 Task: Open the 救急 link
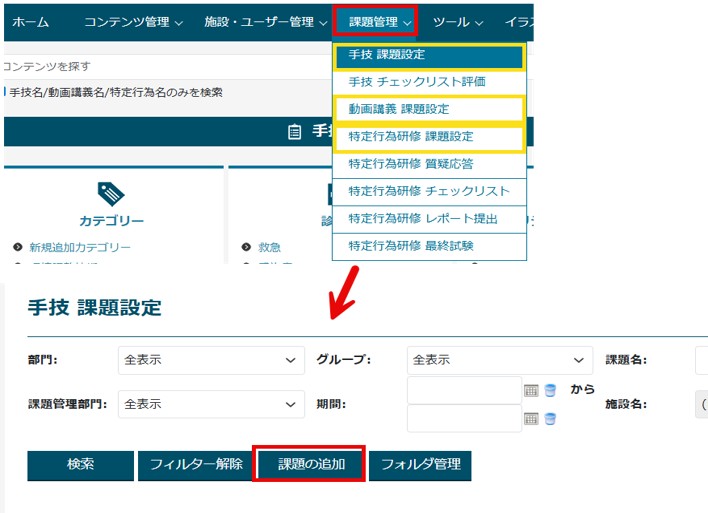coord(269,247)
